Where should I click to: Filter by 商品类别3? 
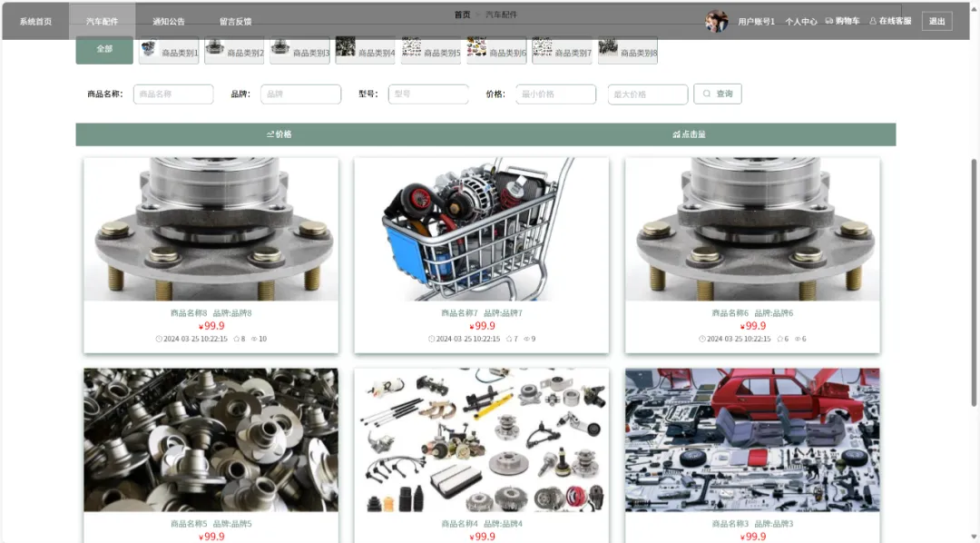click(x=300, y=50)
